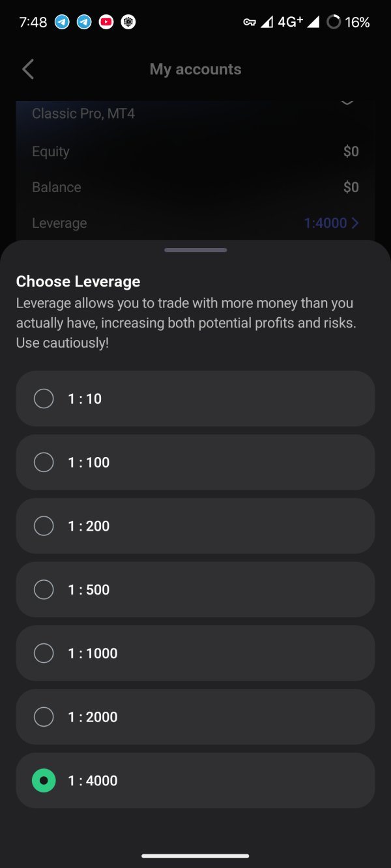Tap the My accounts header title

(x=195, y=69)
